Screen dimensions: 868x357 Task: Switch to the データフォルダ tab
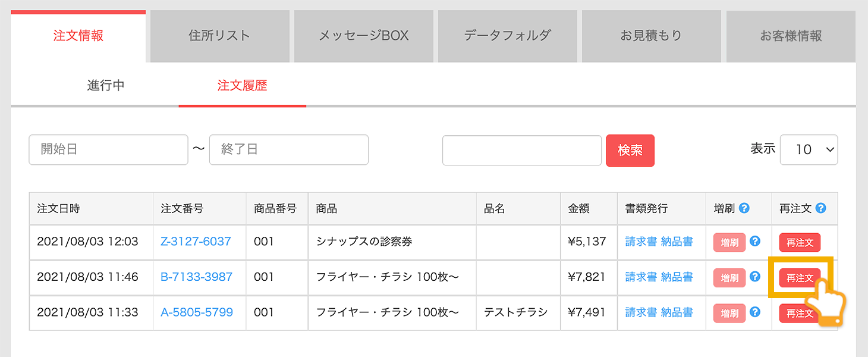pyautogui.click(x=507, y=36)
